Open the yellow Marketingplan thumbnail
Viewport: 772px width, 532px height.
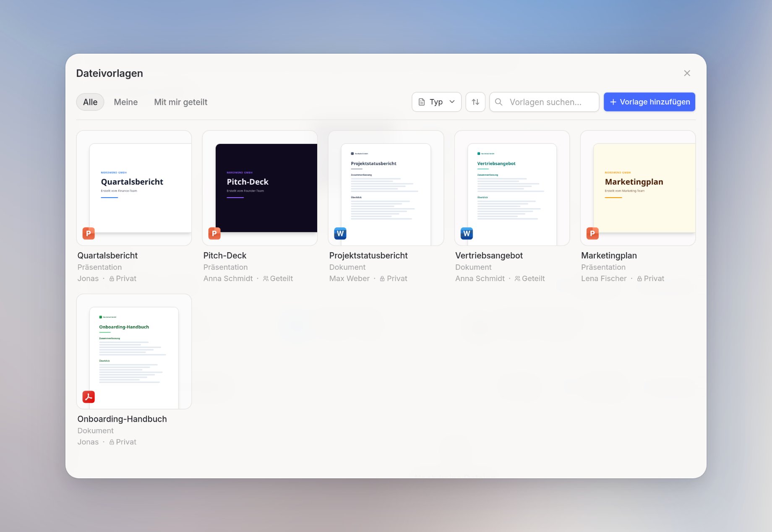[x=638, y=188]
